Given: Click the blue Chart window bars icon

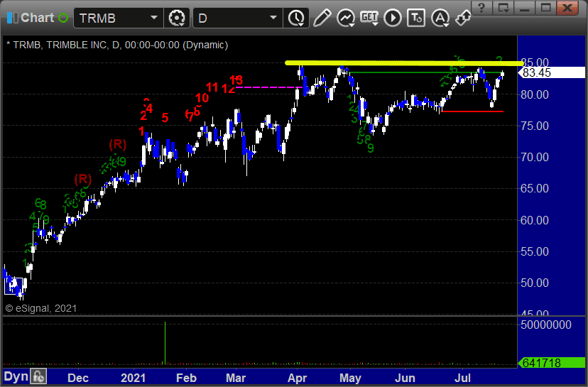Looking at the screenshot, I should pyautogui.click(x=12, y=18).
